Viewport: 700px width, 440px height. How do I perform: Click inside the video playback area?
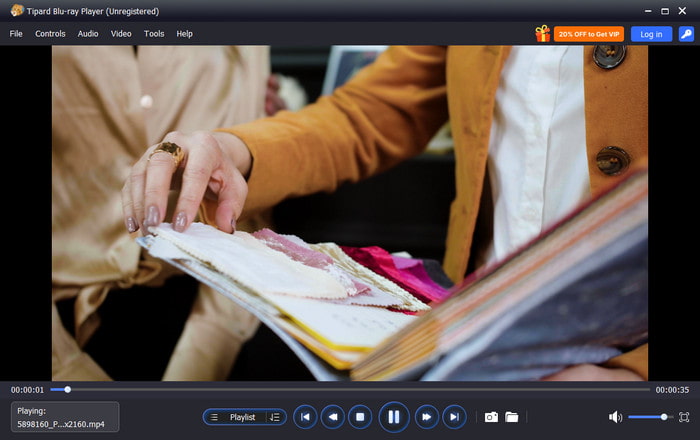[x=350, y=213]
